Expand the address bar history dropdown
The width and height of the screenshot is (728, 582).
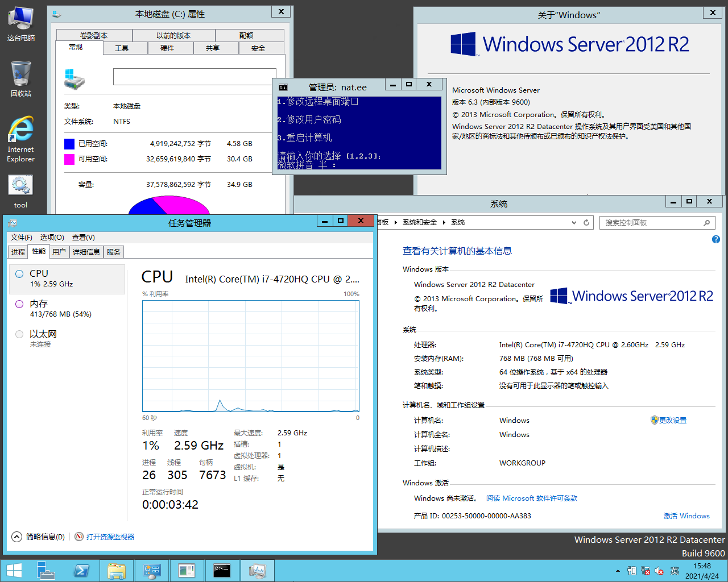point(574,223)
